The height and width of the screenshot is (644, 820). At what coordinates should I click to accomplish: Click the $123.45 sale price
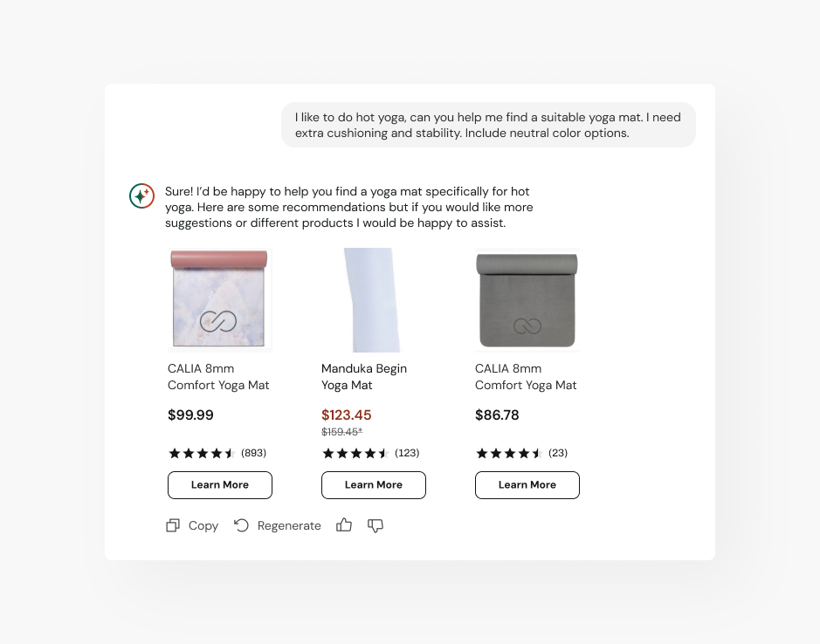coord(347,415)
